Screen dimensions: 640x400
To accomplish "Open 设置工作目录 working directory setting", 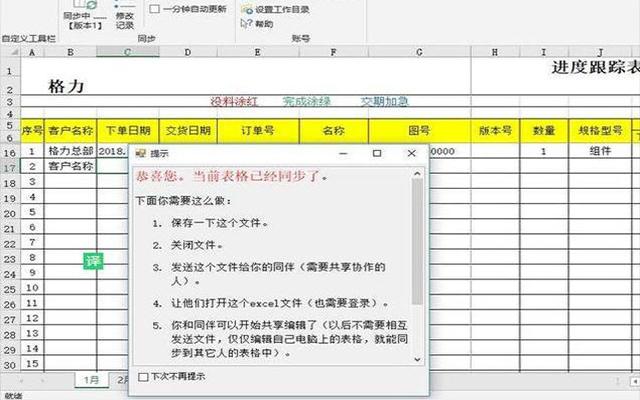I will tap(276, 9).
